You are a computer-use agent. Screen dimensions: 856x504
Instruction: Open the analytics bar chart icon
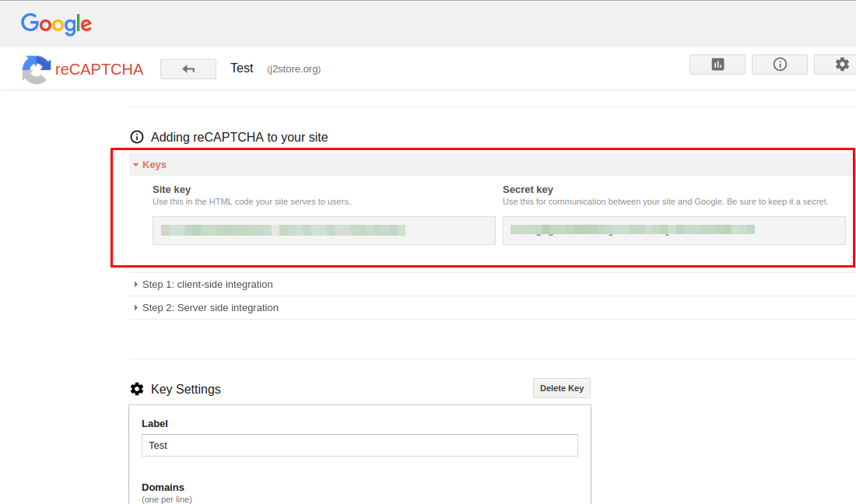coord(717,65)
